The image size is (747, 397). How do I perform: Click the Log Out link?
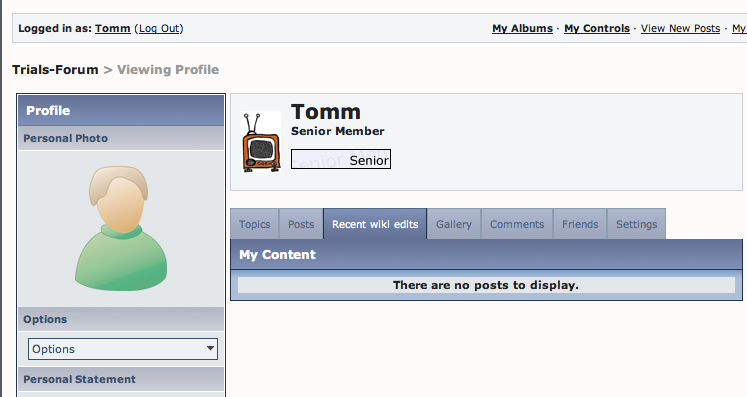(x=159, y=29)
